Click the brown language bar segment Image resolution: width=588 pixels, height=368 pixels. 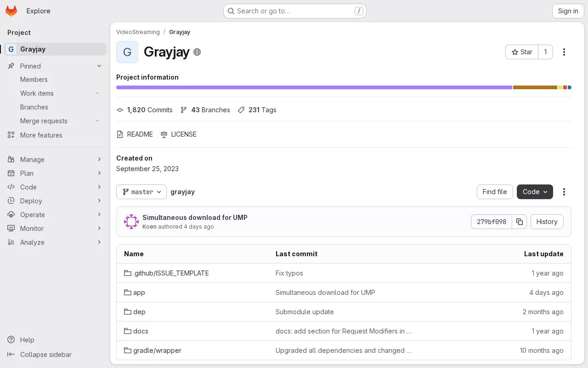click(535, 87)
